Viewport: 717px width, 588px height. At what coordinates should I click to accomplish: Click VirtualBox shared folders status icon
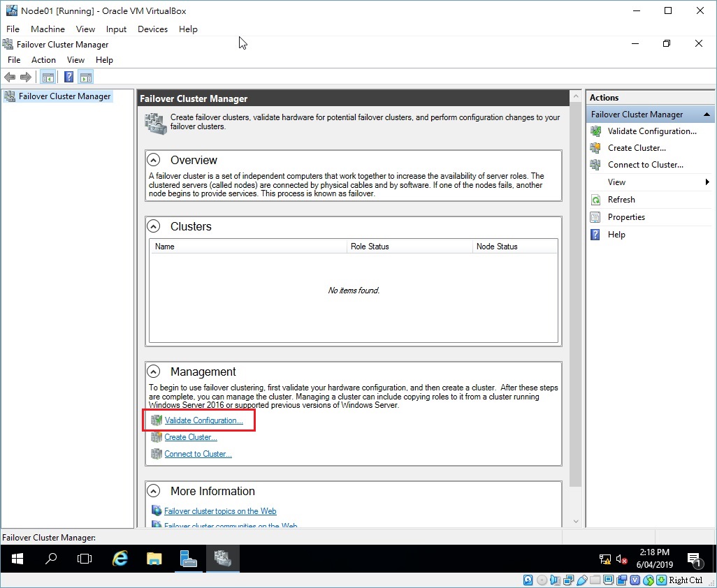click(x=595, y=580)
